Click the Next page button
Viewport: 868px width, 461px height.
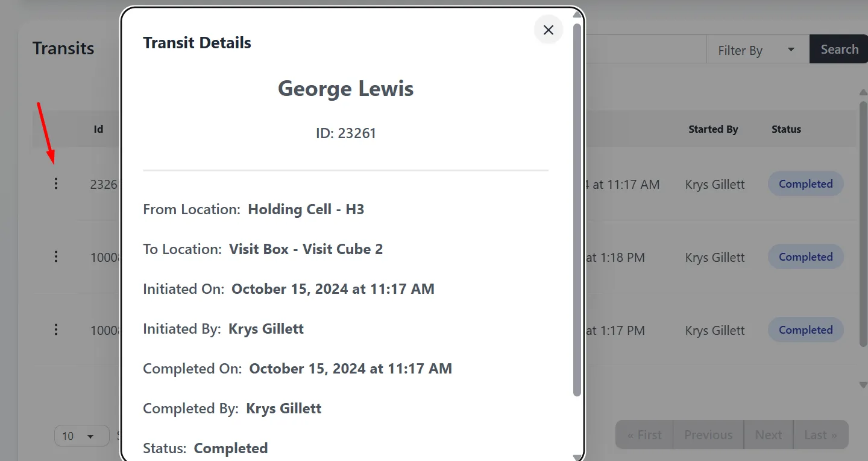click(768, 435)
